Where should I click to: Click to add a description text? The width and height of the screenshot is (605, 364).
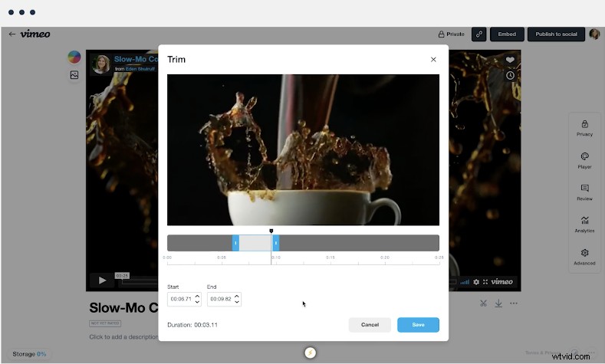coord(123,336)
